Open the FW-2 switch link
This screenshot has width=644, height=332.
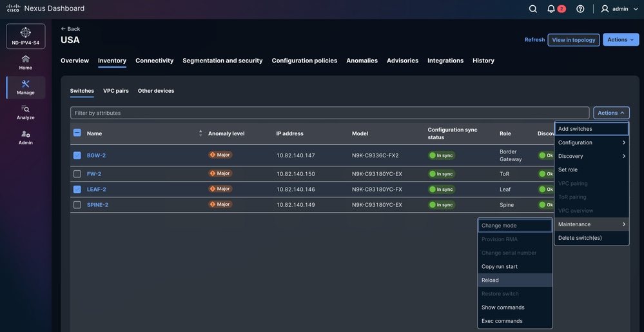click(x=94, y=174)
